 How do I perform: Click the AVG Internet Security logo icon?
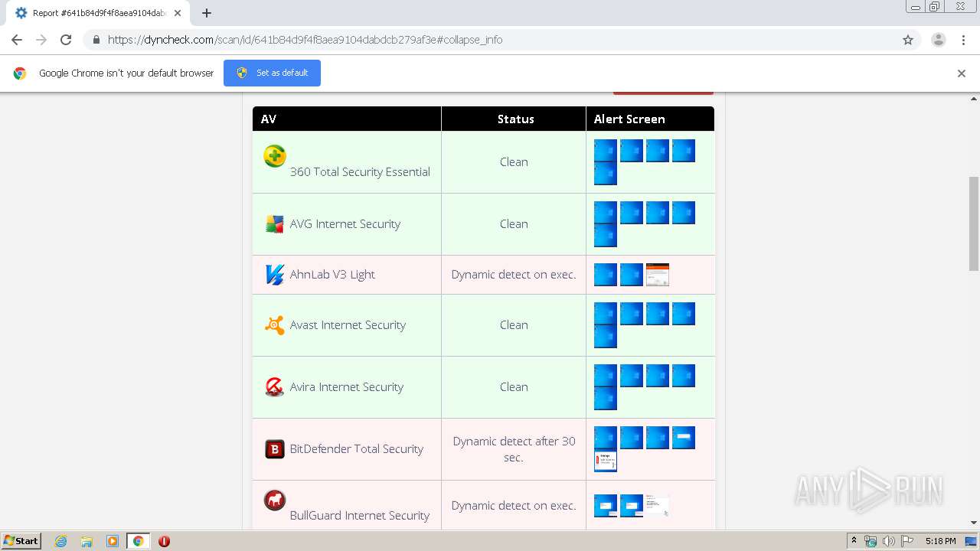point(274,223)
